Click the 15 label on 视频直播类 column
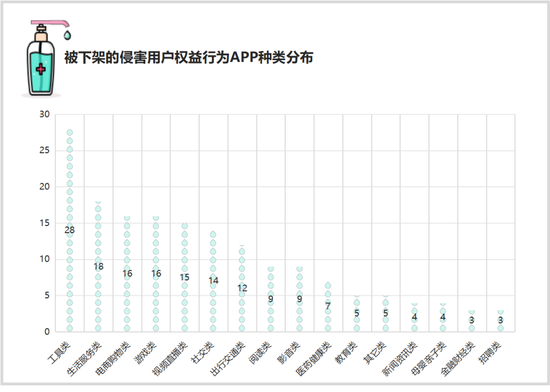550x392 pixels. (x=184, y=277)
